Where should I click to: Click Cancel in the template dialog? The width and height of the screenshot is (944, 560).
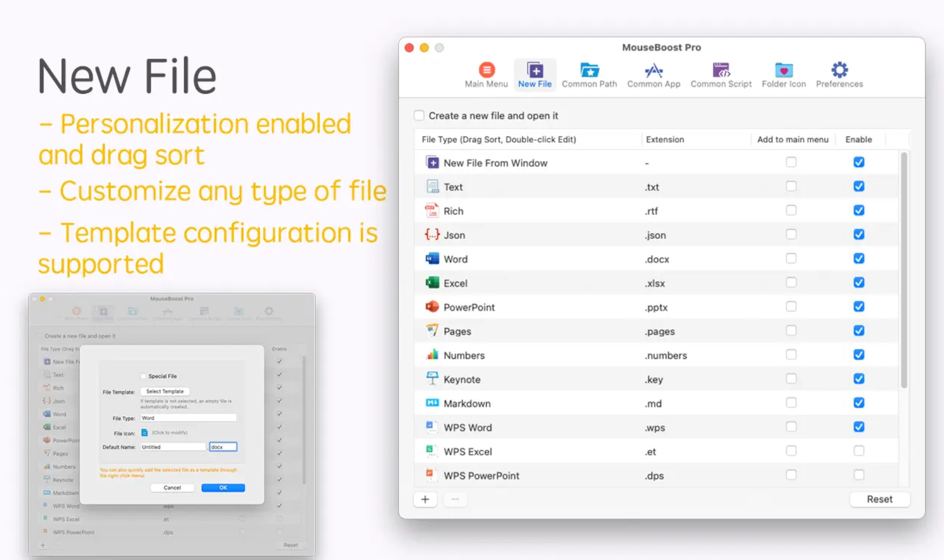pyautogui.click(x=172, y=488)
